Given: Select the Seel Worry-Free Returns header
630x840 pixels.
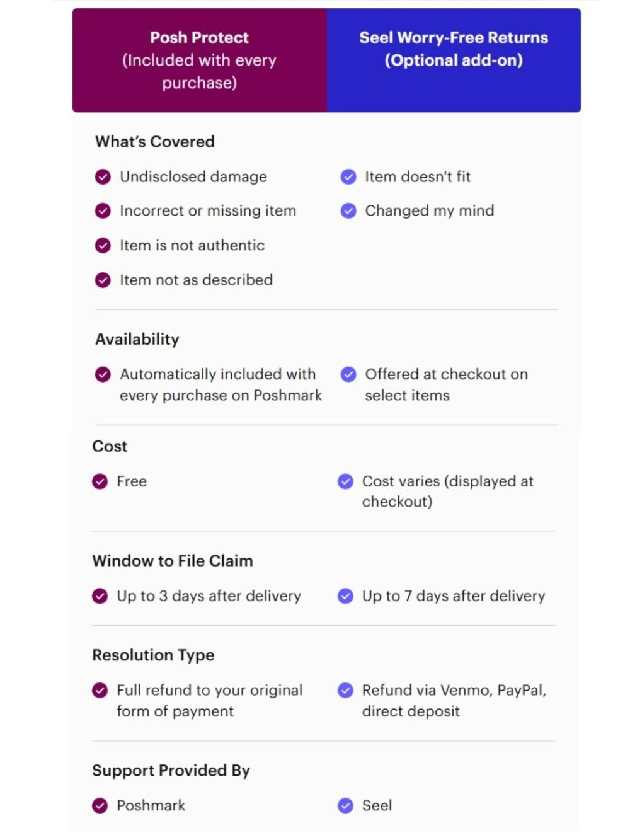Looking at the screenshot, I should [454, 60].
